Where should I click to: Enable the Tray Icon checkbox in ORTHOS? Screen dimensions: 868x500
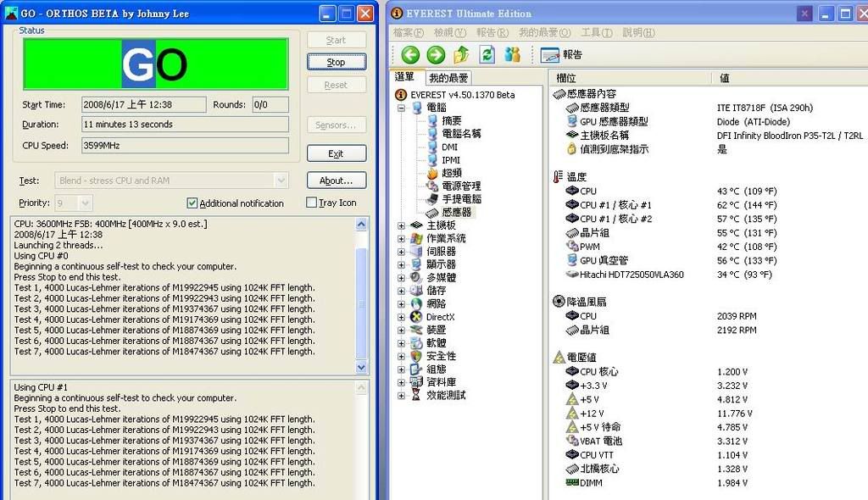pyautogui.click(x=312, y=203)
